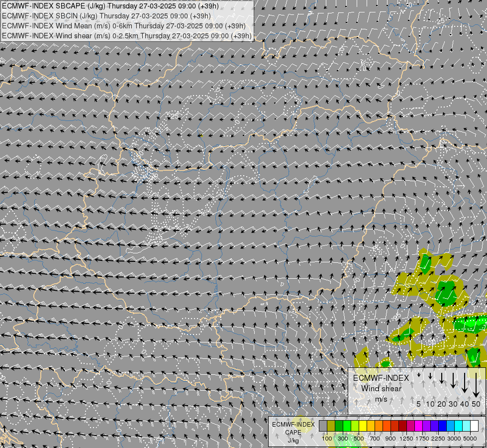
Task: Select the longest 50 m/s legend arrow
Action: pos(476,385)
